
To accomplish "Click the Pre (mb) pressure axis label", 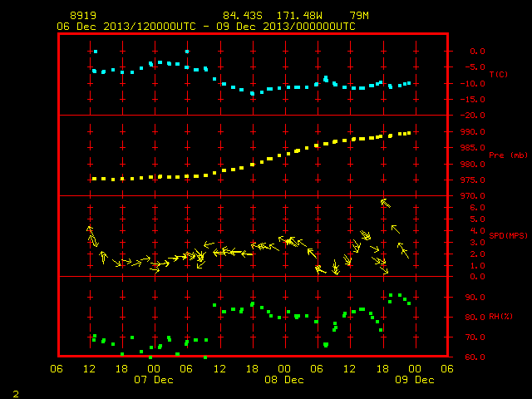I will 508,155.
